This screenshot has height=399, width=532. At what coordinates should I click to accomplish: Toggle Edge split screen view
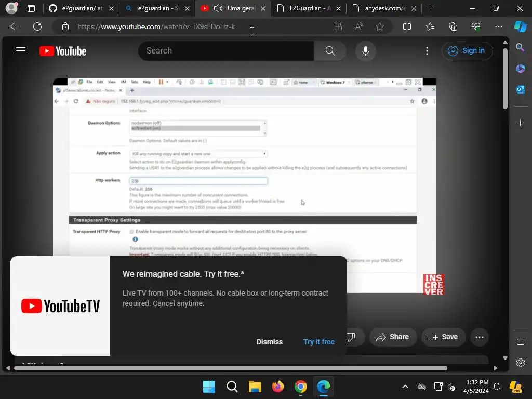(x=407, y=26)
